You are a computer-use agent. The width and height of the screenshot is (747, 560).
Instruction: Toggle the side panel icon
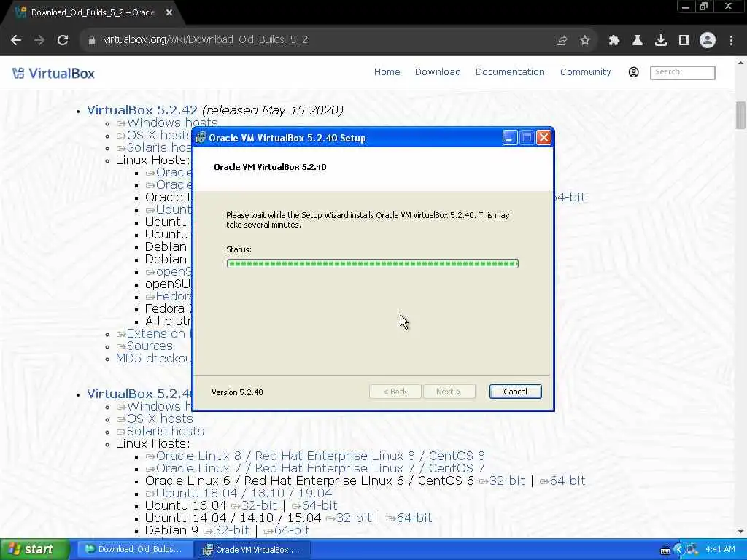coord(684,41)
